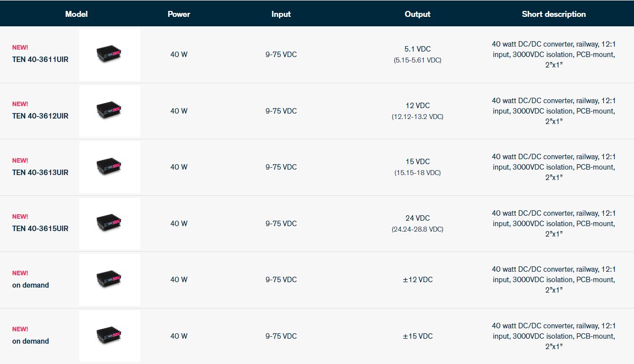This screenshot has width=634, height=364.
Task: Open the TEN 40-3615UIR product photo
Action: point(110,223)
